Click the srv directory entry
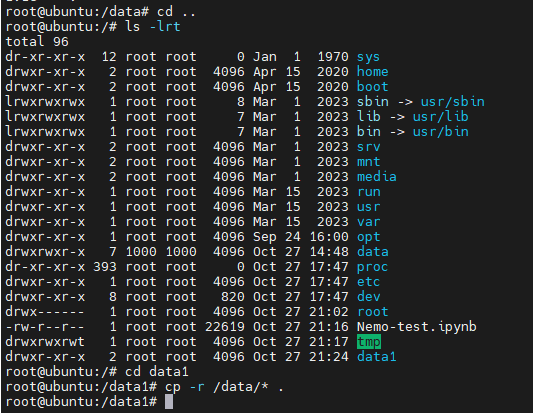533x413 pixels. [x=368, y=147]
